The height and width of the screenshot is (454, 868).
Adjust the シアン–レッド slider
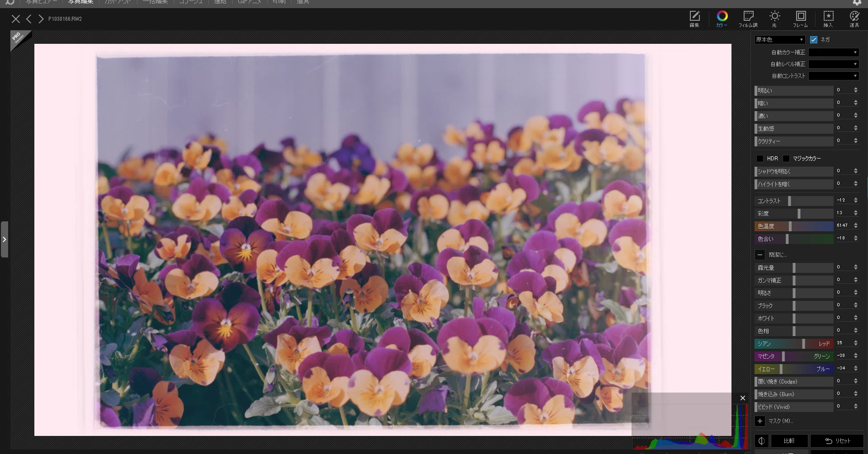(794, 344)
